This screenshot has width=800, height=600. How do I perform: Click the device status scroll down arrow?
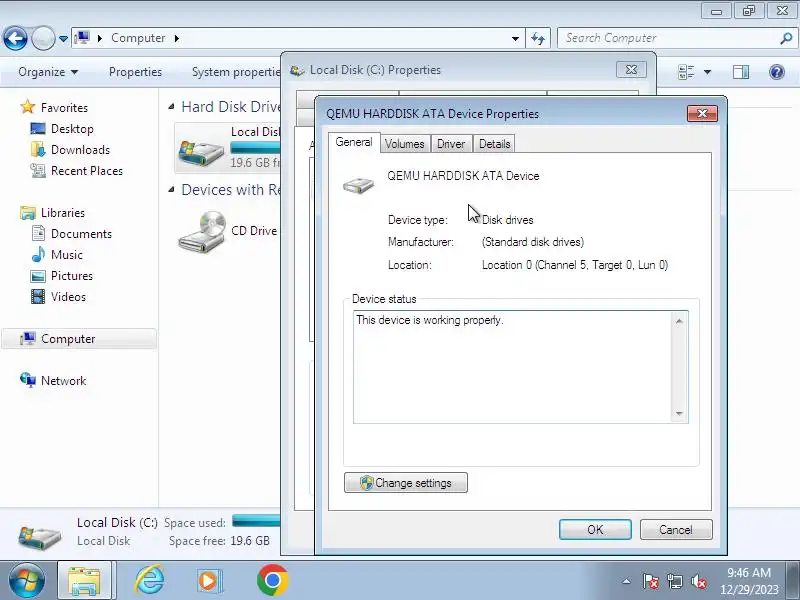tap(679, 413)
